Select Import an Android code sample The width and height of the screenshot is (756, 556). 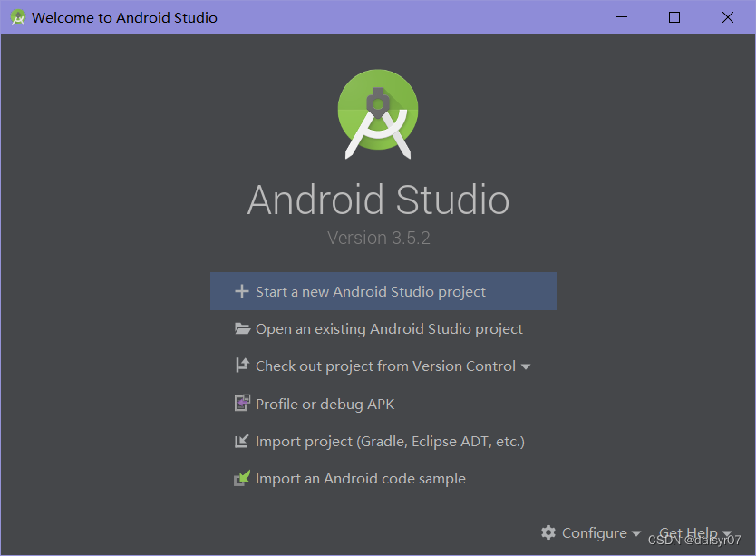[x=383, y=478]
